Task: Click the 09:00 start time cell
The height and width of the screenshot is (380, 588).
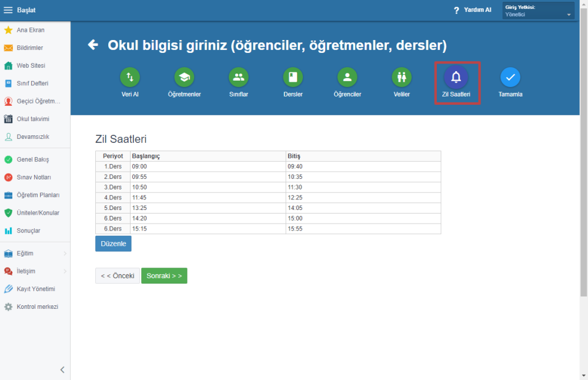Action: [x=208, y=166]
